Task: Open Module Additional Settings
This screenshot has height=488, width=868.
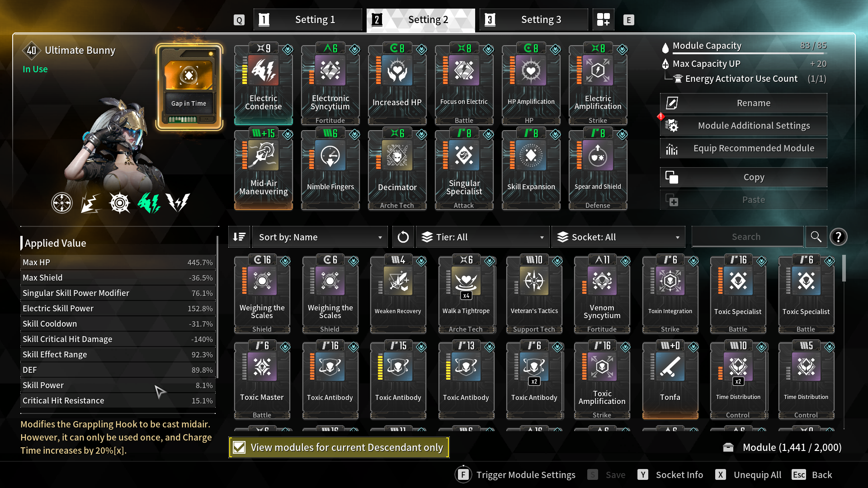Action: [x=744, y=126]
